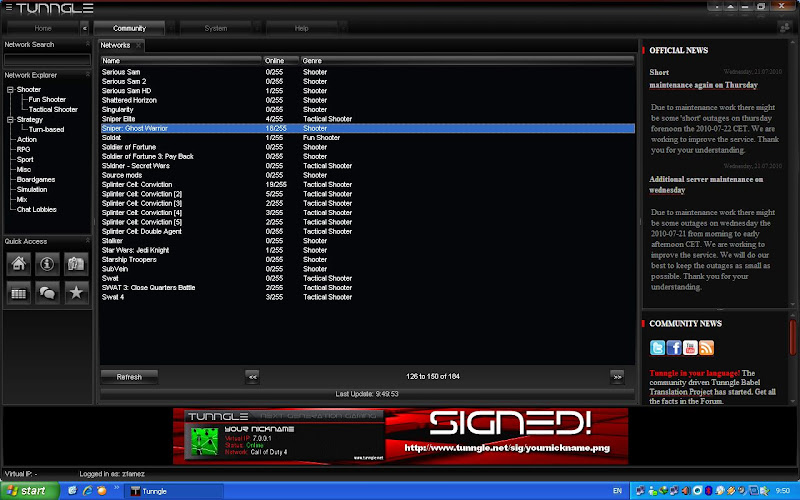Click the users icon below window controls
800x500 pixels.
click(785, 28)
